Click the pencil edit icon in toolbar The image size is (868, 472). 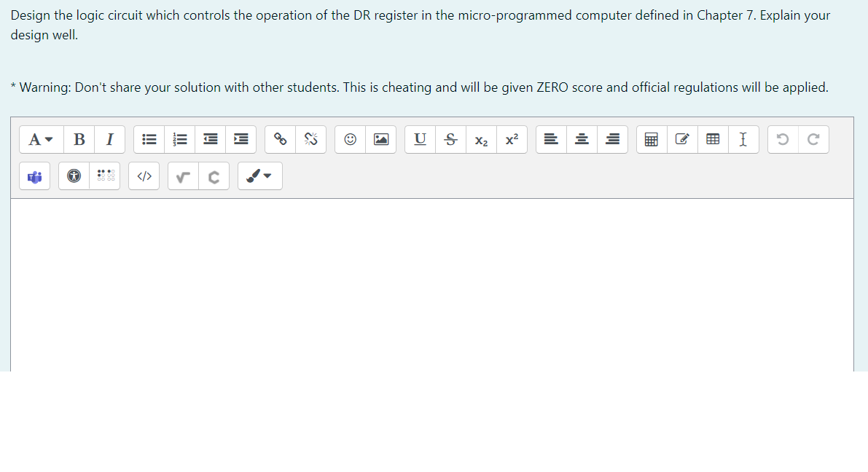[x=683, y=139]
